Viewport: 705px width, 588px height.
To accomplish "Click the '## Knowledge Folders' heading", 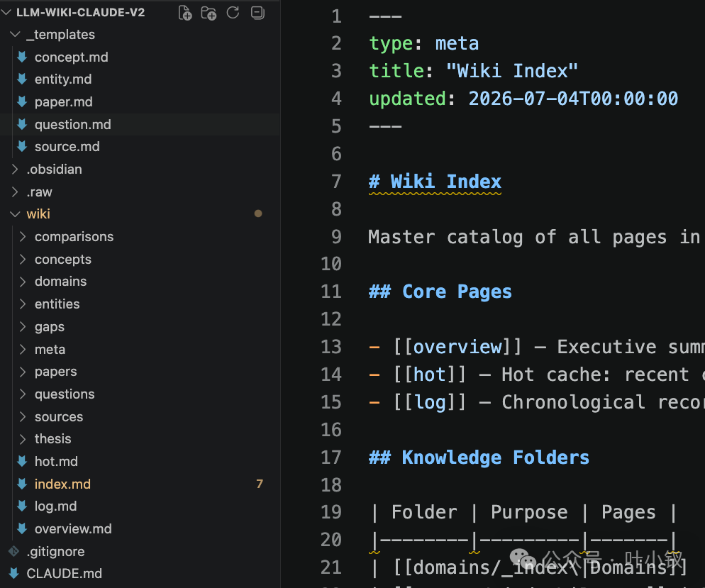I will (479, 457).
